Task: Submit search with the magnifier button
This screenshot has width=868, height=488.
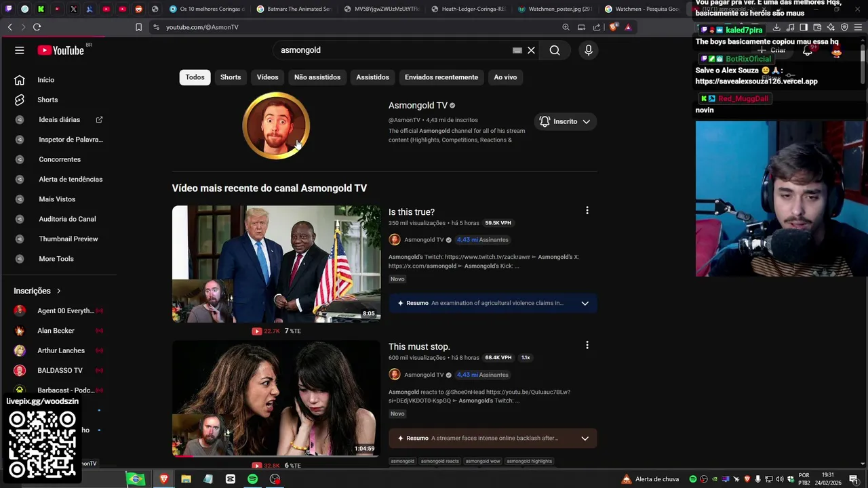Action: [x=555, y=50]
